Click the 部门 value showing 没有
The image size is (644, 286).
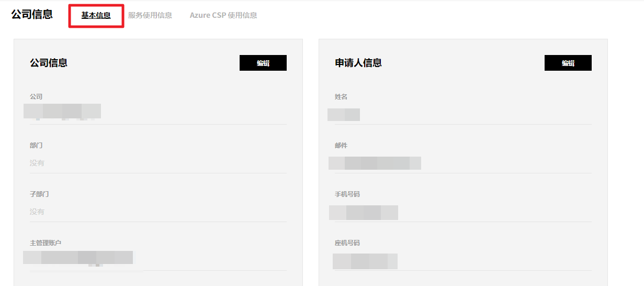37,163
